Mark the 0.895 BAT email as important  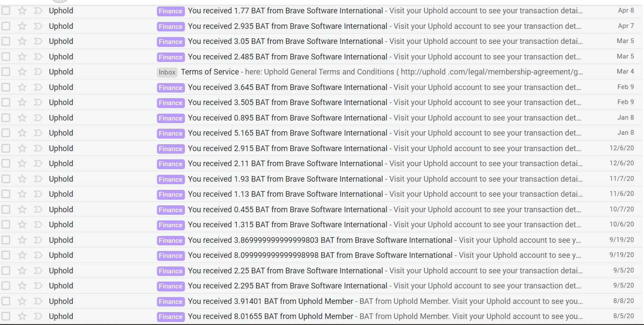(38, 118)
